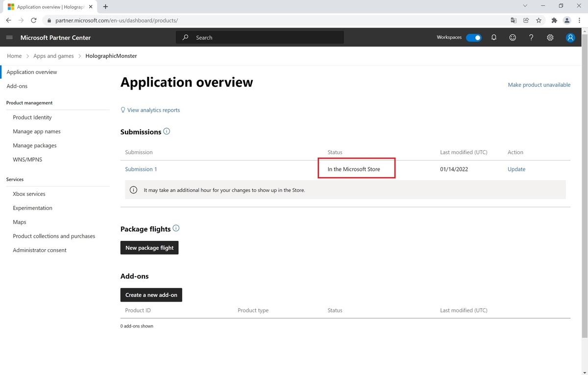
Task: Click the share page icon
Action: 526,20
